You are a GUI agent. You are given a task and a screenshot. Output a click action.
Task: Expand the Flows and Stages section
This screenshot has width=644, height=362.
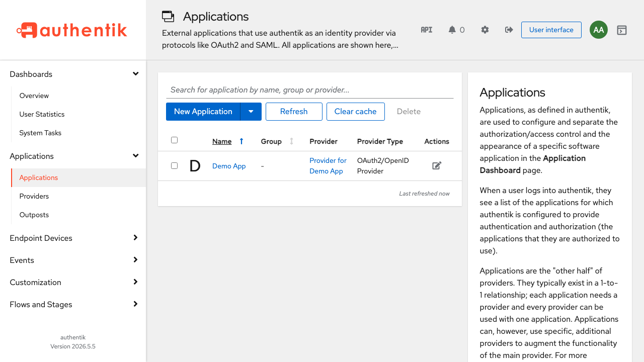point(135,304)
